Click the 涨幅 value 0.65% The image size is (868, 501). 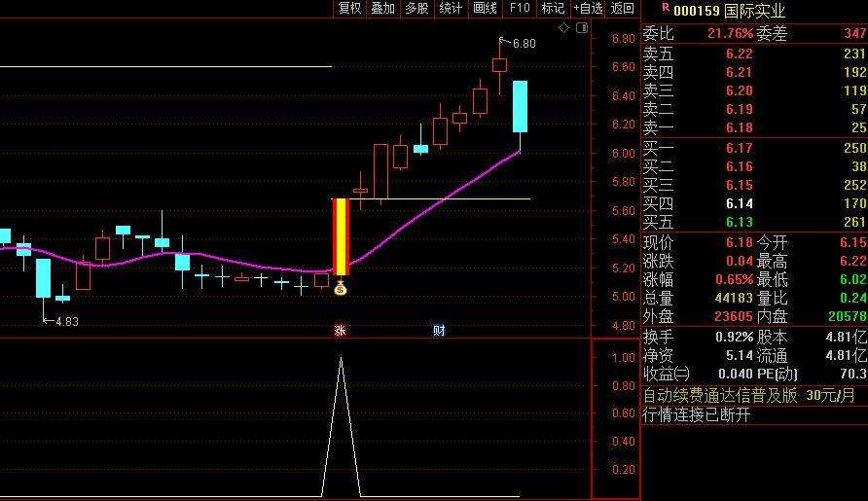734,279
